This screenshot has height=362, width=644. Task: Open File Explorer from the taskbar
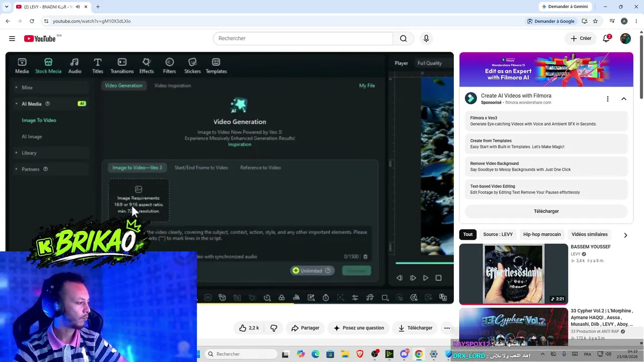[345, 354]
